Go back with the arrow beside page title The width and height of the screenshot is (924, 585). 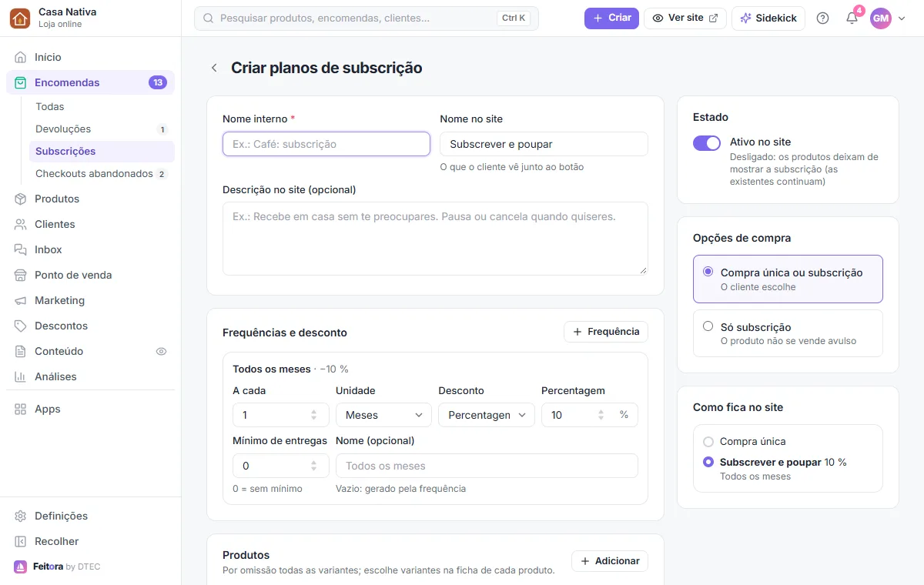click(x=214, y=69)
